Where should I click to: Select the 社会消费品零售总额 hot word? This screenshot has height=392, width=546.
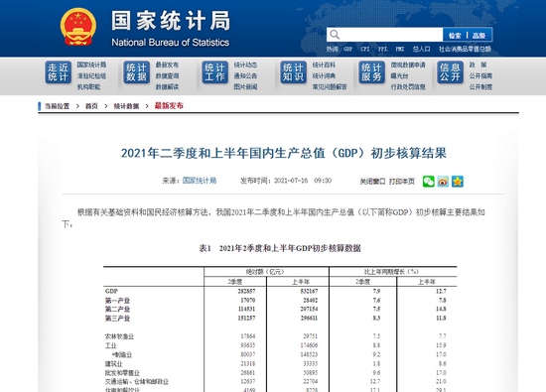[465, 49]
